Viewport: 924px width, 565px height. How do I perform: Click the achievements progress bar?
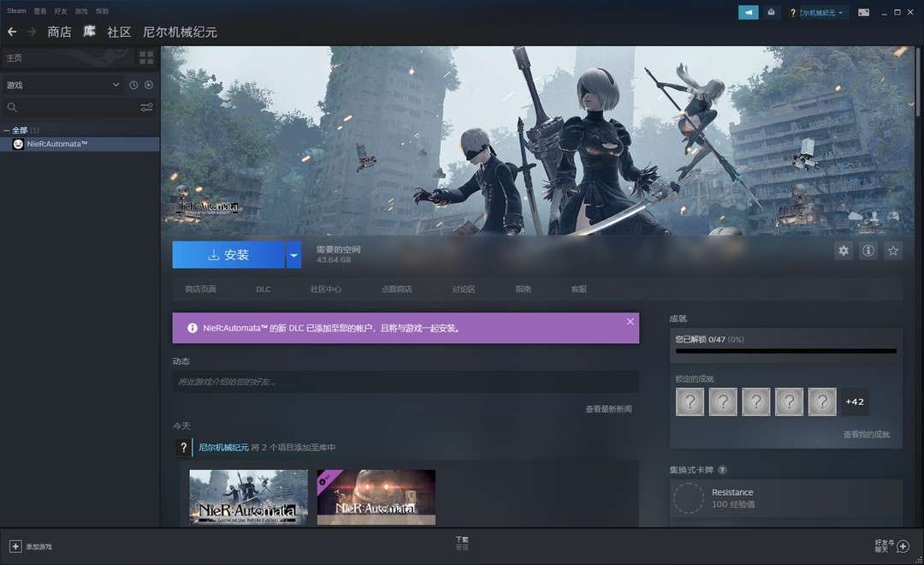785,351
